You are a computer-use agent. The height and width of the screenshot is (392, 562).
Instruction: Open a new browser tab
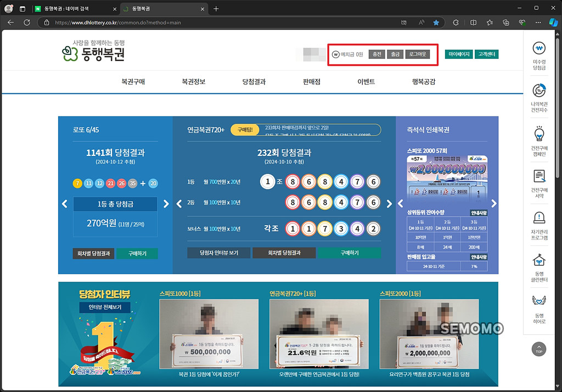pyautogui.click(x=216, y=9)
